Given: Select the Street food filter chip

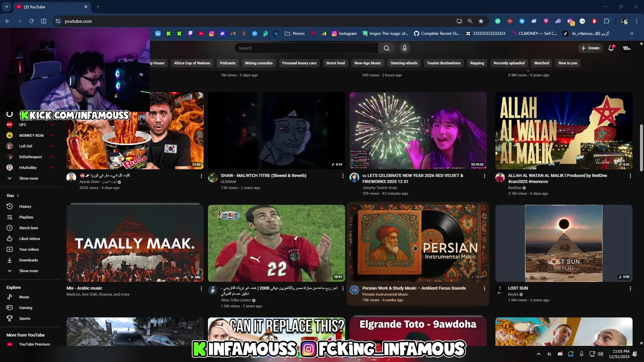Looking at the screenshot, I should click(335, 63).
